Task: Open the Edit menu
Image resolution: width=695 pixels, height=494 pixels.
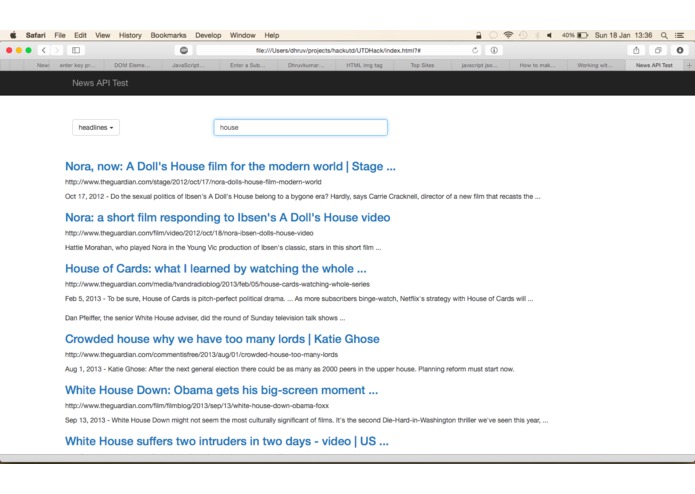Action: click(x=80, y=35)
